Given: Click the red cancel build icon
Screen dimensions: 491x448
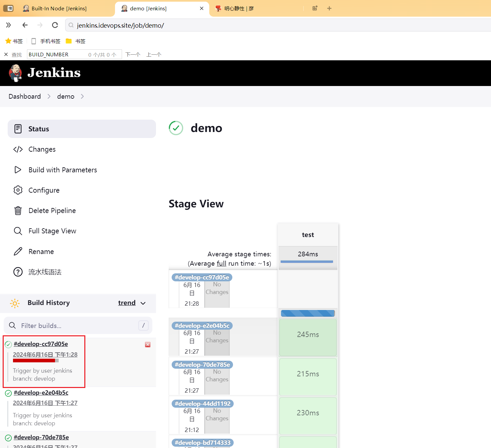Looking at the screenshot, I should pyautogui.click(x=148, y=345).
